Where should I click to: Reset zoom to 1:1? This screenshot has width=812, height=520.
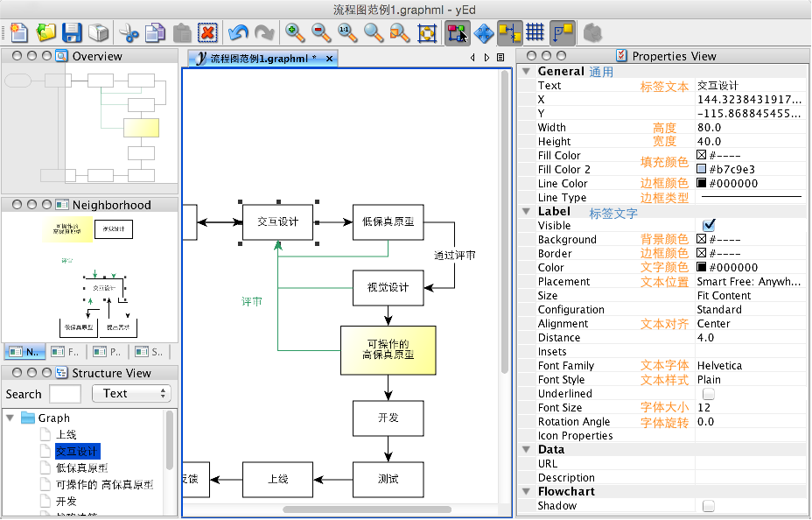(345, 33)
